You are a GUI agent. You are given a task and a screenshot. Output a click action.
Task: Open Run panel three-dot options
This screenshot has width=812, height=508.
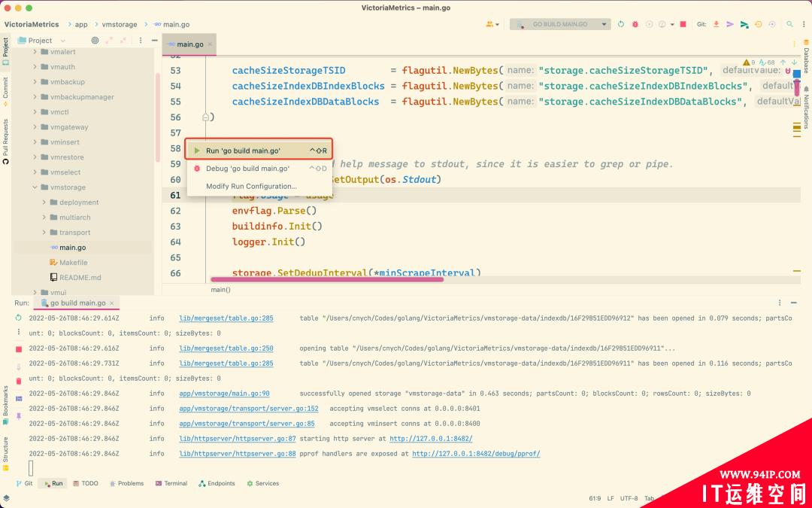(780, 303)
